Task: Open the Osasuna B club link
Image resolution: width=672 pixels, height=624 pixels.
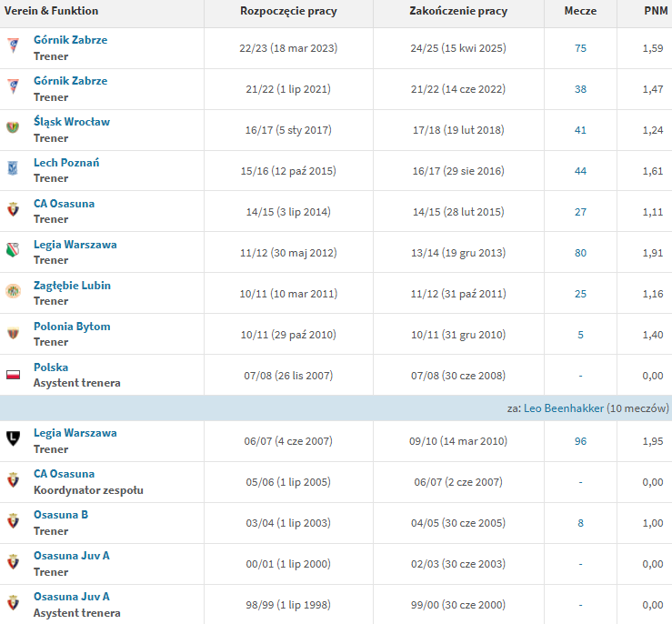Action: (x=61, y=515)
